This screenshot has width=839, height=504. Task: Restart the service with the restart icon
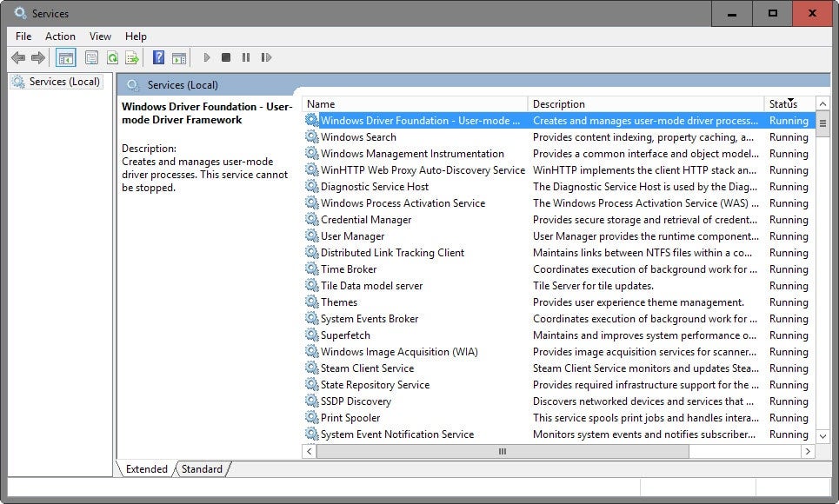pyautogui.click(x=267, y=57)
